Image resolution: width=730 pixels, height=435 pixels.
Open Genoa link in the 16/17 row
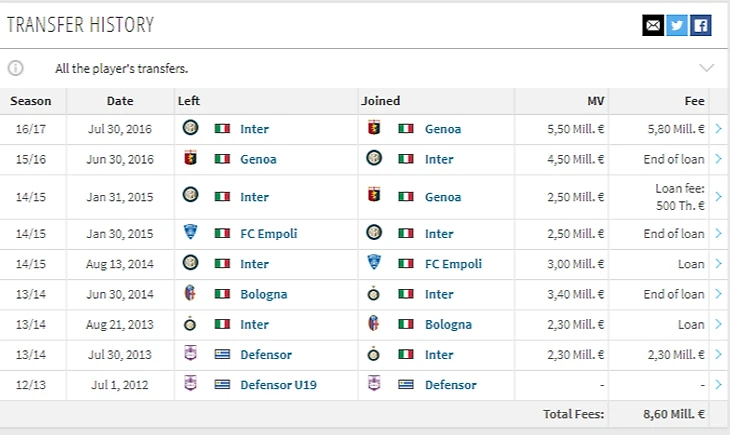tap(443, 129)
